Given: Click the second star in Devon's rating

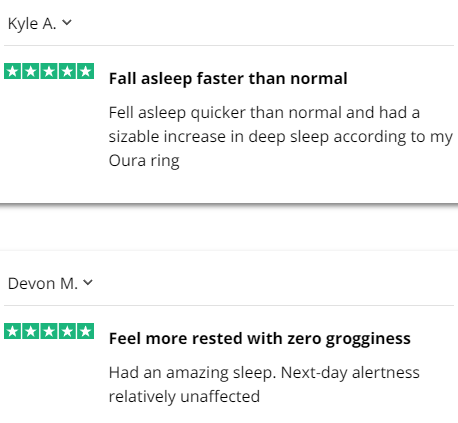Looking at the screenshot, I should (x=31, y=331).
